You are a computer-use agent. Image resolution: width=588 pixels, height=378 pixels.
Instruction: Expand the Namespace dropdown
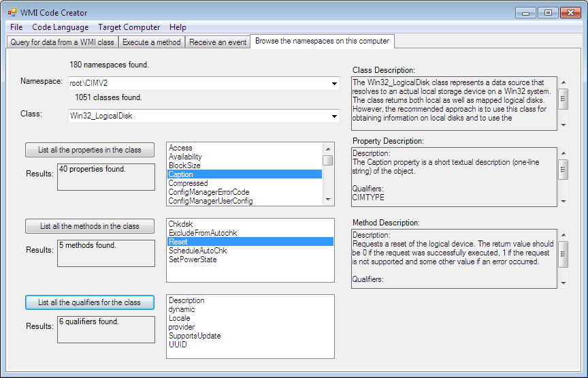[334, 83]
